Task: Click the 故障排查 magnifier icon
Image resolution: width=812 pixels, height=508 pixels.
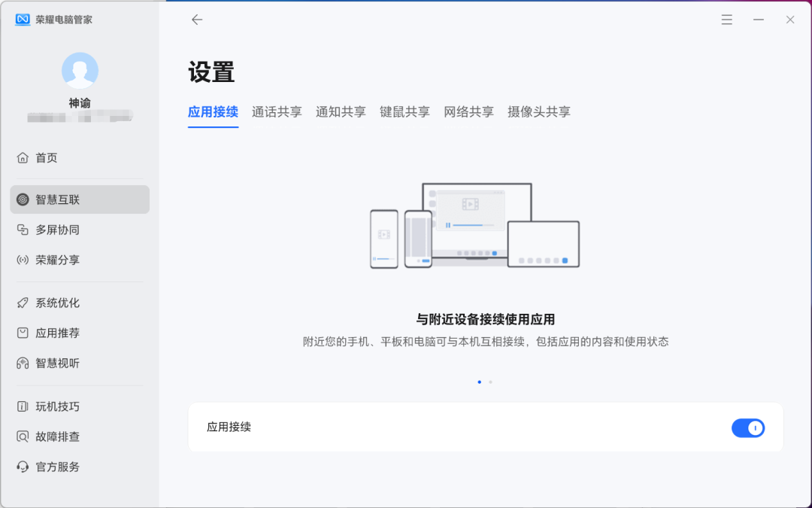Action: [23, 437]
